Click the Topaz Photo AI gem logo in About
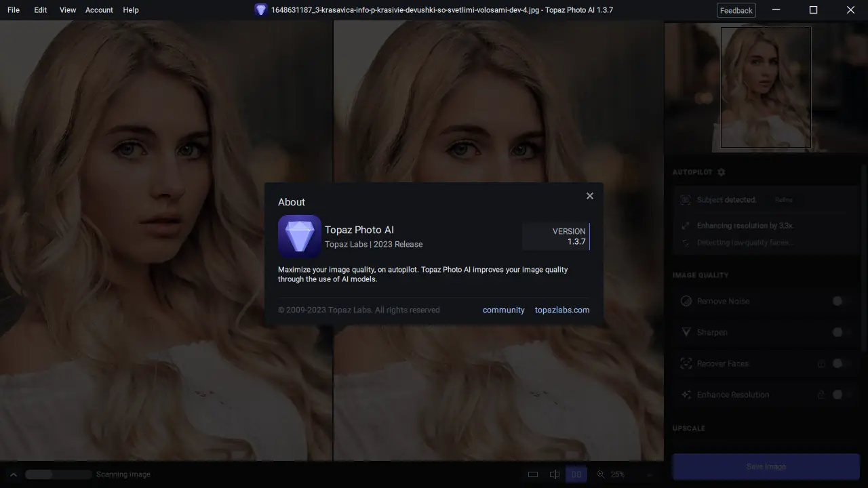 coord(300,237)
